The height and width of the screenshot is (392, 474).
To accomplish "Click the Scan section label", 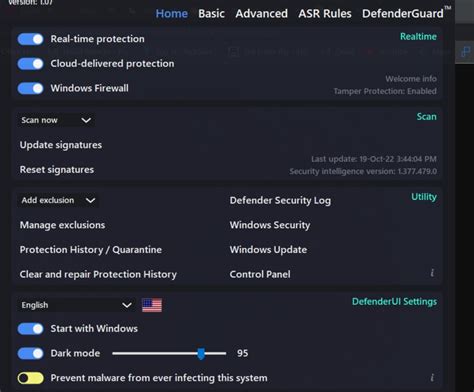I will click(426, 116).
